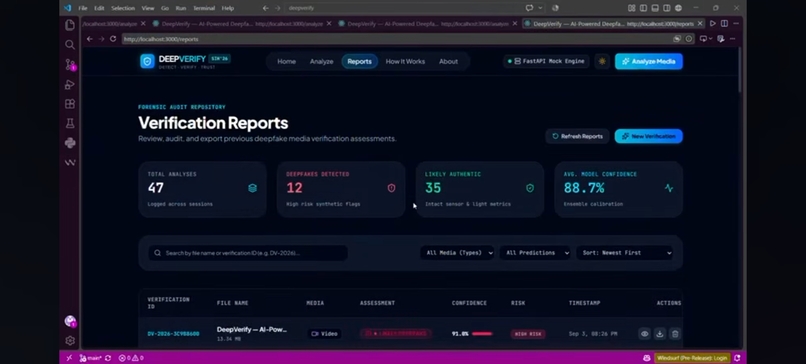
Task: Open the chat icon in title bar
Action: [x=529, y=8]
